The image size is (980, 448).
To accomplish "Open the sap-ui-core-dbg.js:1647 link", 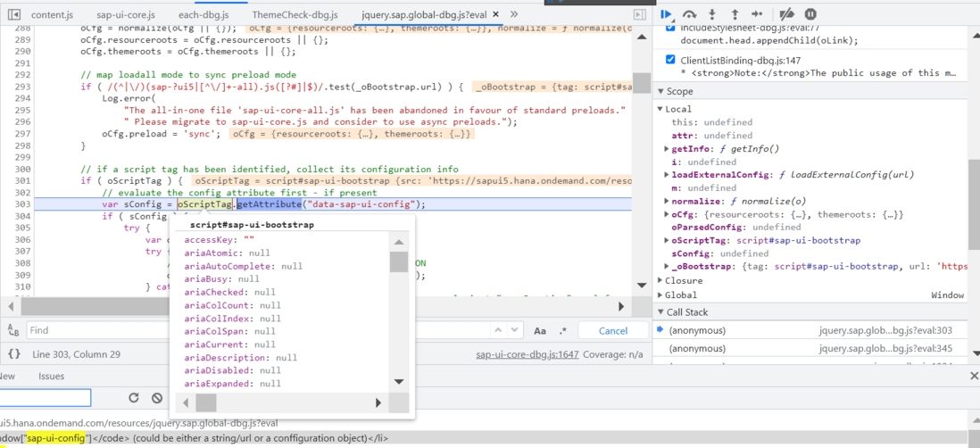I will 527,354.
